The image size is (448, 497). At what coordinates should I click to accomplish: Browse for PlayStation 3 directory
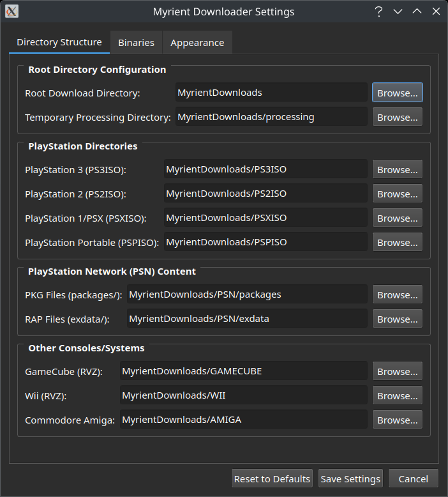tap(397, 169)
